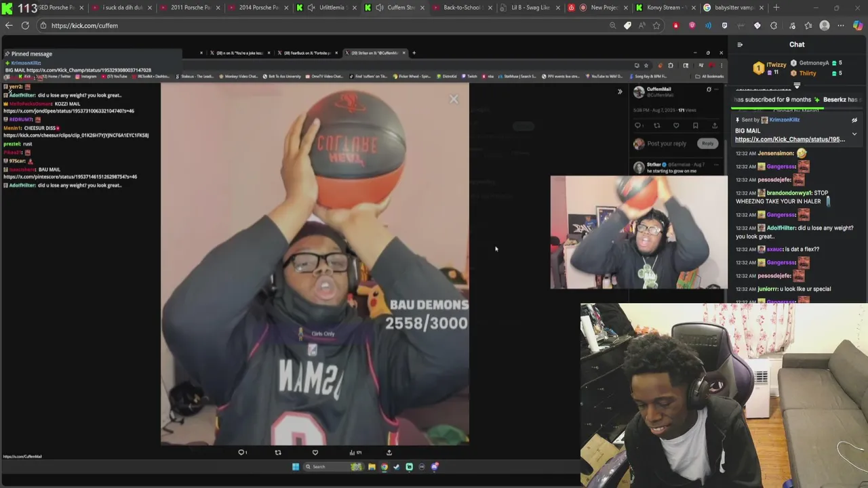This screenshot has height=488, width=868.
Task: Like the CuffemMail tweet in side panel
Action: [676, 125]
